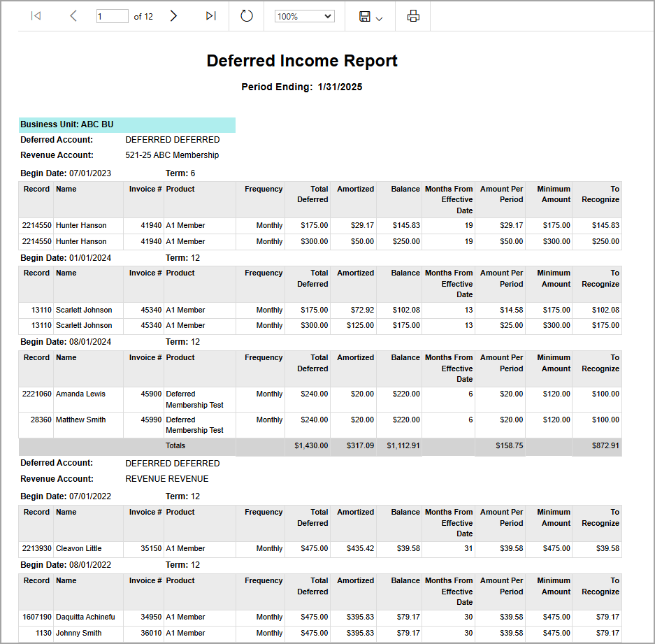Click the amount per period $14.58
Screen dimensions: 655x644
(x=511, y=310)
